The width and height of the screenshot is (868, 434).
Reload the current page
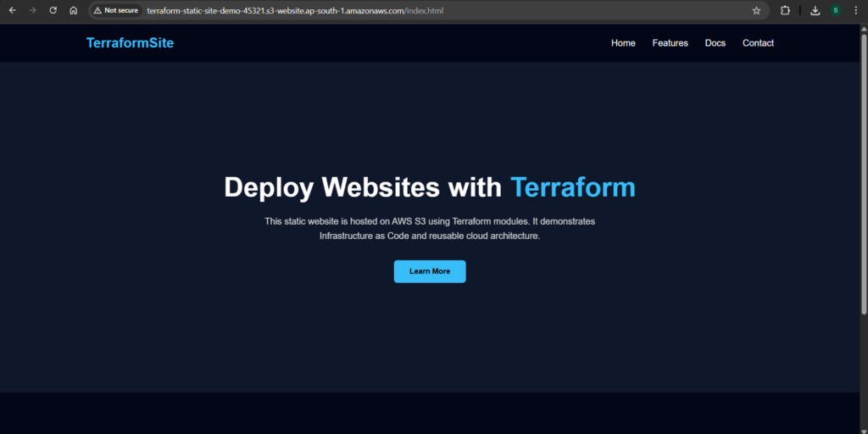click(x=53, y=11)
